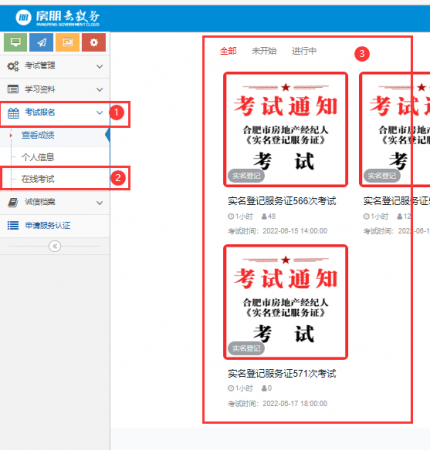Open the 学习资料 menu item

tap(55, 89)
